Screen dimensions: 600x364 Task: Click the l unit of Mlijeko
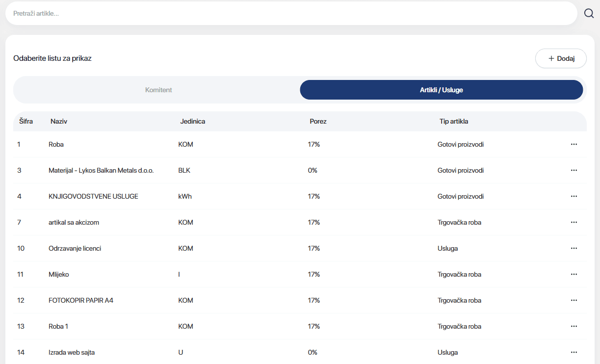pos(179,274)
